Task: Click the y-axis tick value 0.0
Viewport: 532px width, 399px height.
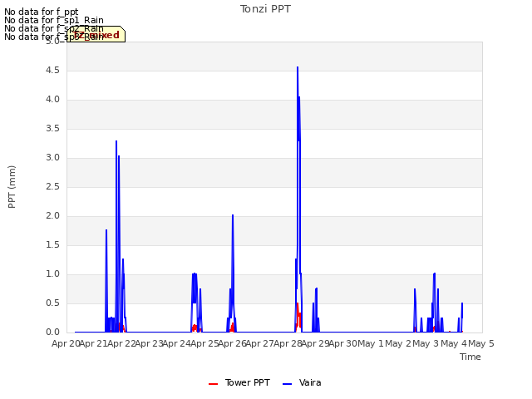Action: [52, 332]
